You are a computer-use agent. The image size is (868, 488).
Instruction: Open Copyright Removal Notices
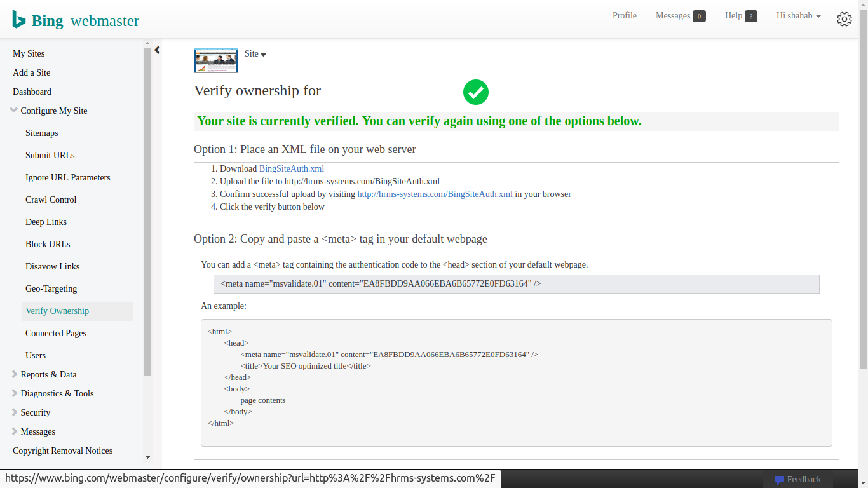pos(63,451)
